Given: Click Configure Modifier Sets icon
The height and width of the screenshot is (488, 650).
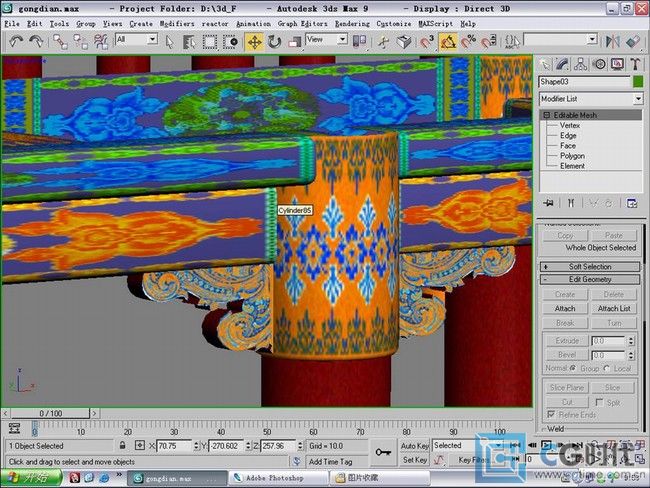Looking at the screenshot, I should click(x=631, y=203).
